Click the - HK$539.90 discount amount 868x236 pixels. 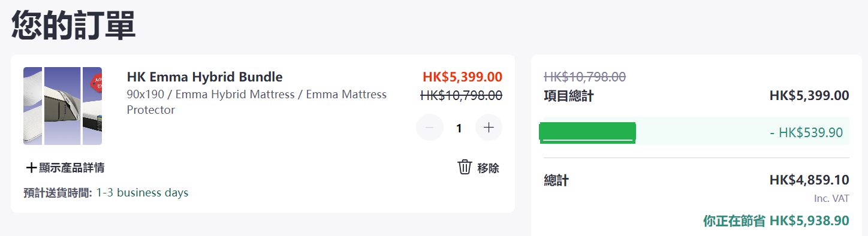[x=809, y=132]
